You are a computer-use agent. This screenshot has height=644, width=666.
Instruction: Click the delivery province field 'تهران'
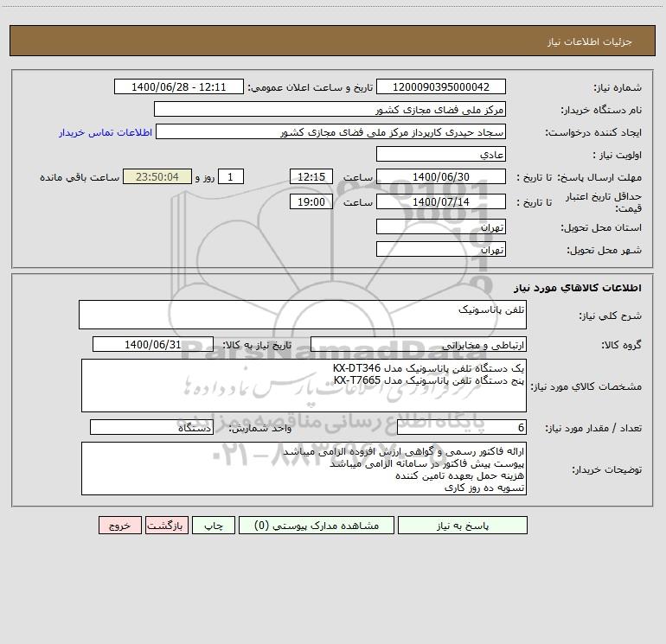click(441, 226)
